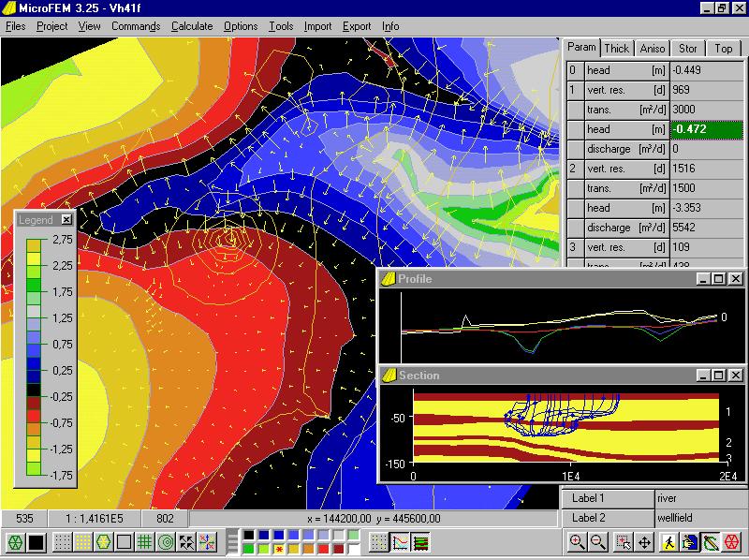Open the Export menu
749x560 pixels.
[x=357, y=26]
